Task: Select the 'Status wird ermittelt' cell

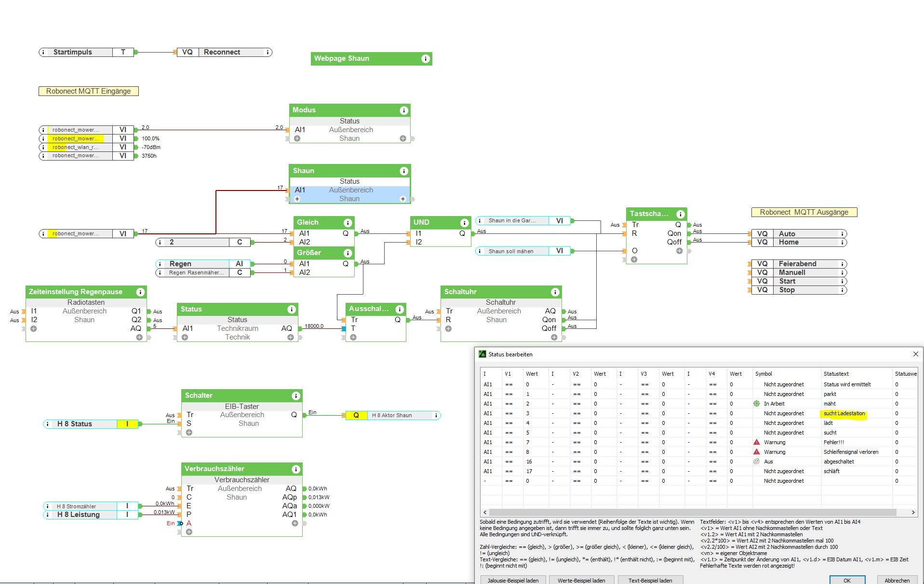Action: 857,384
